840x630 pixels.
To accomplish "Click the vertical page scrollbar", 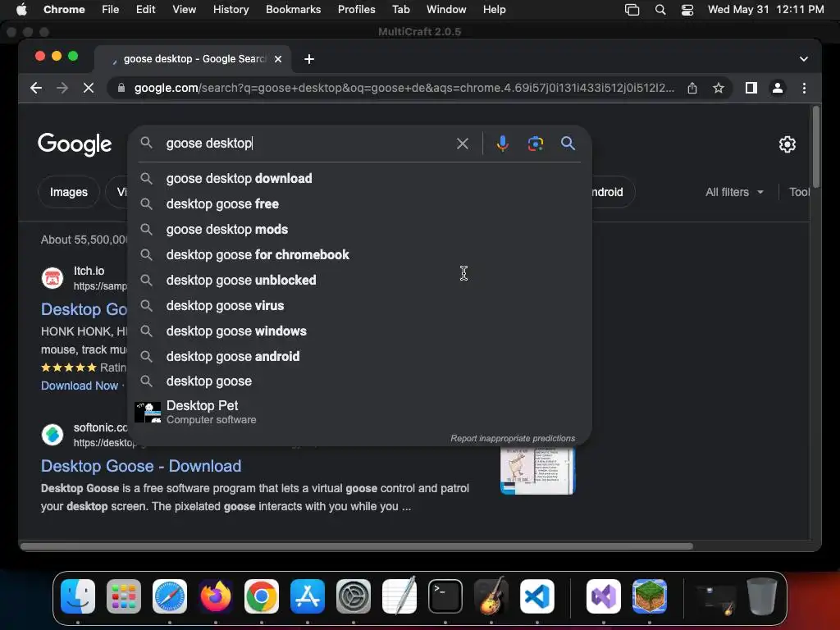I will pyautogui.click(x=816, y=147).
